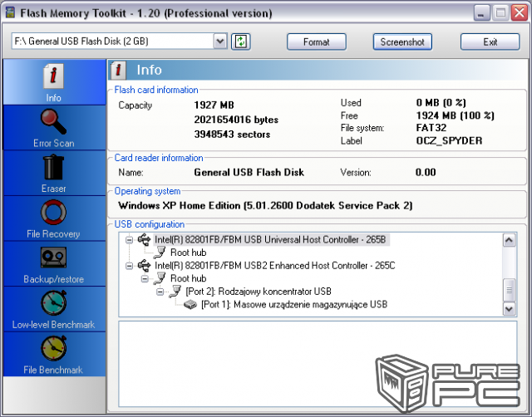Click the Exit button
This screenshot has height=417, width=532.
coord(490,42)
